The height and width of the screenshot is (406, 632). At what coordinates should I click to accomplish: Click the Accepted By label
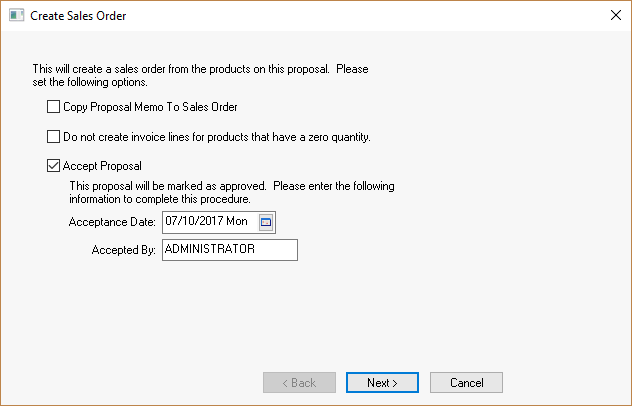tap(124, 250)
